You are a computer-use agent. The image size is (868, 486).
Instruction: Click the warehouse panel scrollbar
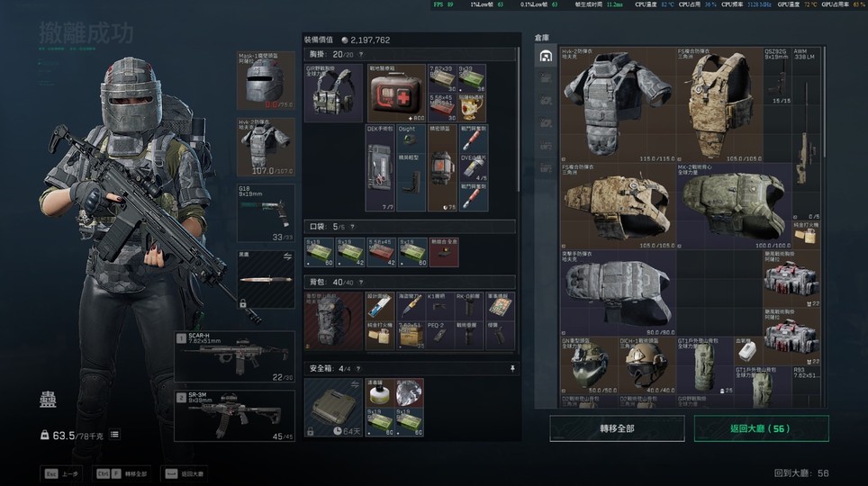tap(825, 103)
